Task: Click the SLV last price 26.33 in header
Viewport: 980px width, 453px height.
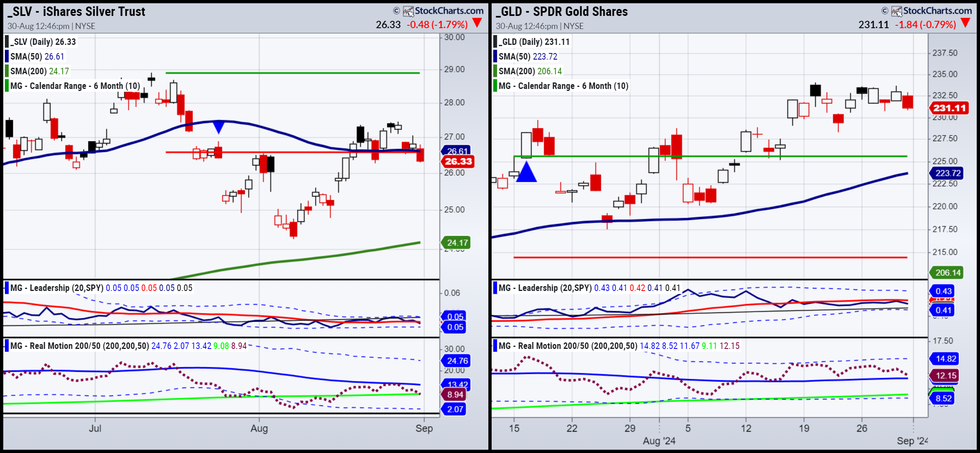Action: point(388,24)
